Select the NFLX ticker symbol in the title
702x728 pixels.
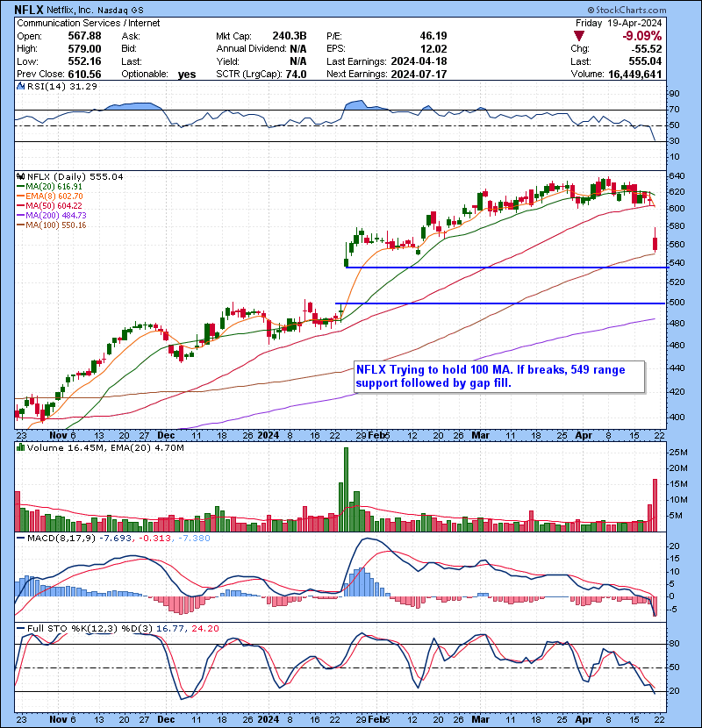(x=29, y=10)
